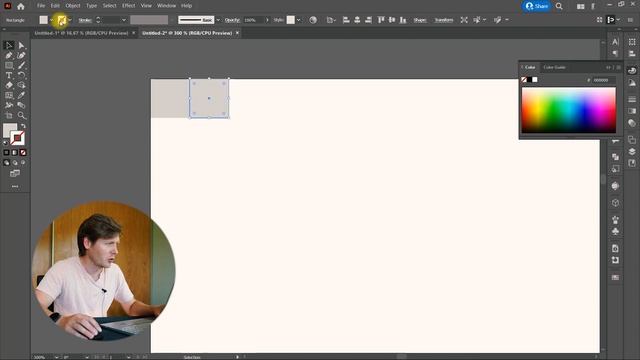Image resolution: width=640 pixels, height=360 pixels.
Task: Select the Selection tool (black arrow)
Action: [9, 45]
